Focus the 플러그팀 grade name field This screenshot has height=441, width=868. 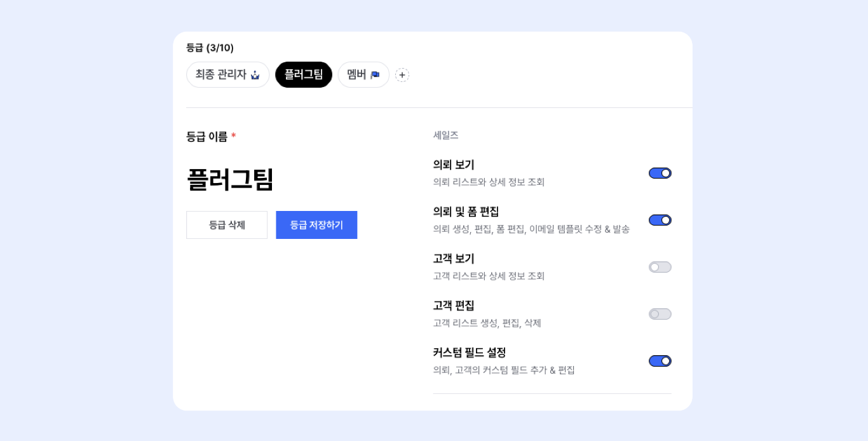click(230, 179)
